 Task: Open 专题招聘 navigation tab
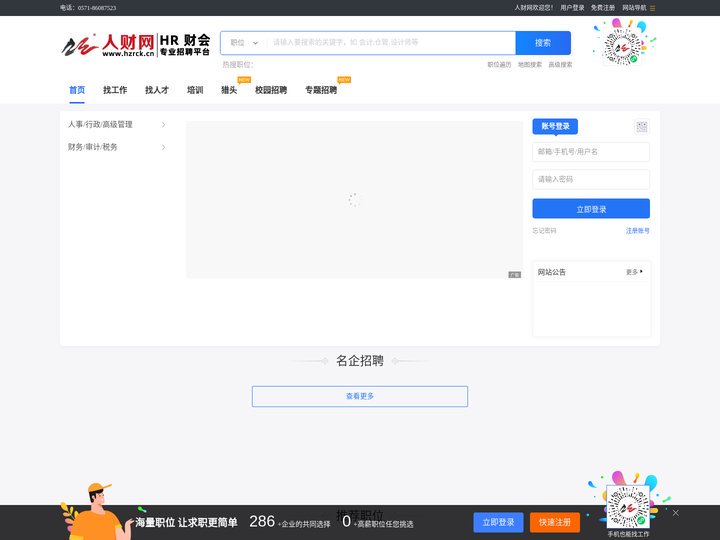click(x=321, y=90)
